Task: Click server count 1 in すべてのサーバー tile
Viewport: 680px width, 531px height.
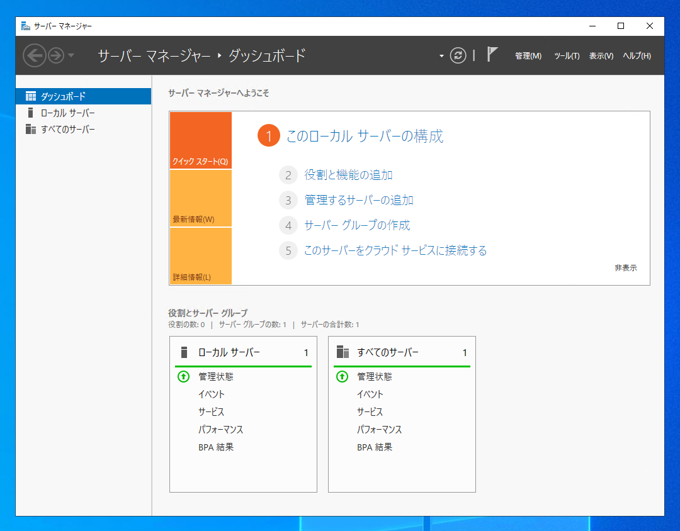Action: tap(464, 353)
